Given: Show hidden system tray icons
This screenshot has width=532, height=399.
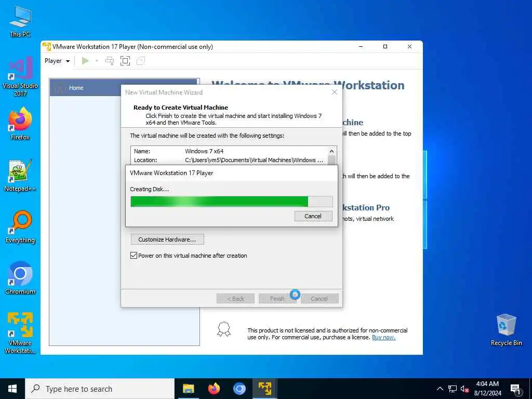Looking at the screenshot, I should tap(440, 389).
